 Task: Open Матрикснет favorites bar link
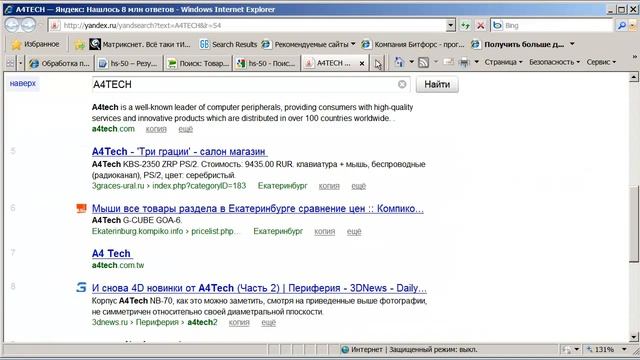(x=140, y=44)
